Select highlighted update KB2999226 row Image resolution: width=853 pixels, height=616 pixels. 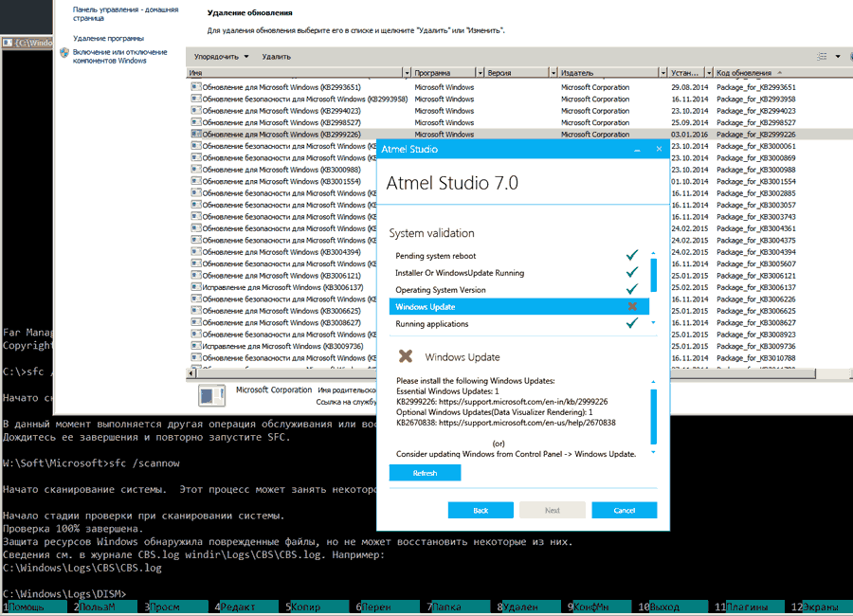click(519, 134)
